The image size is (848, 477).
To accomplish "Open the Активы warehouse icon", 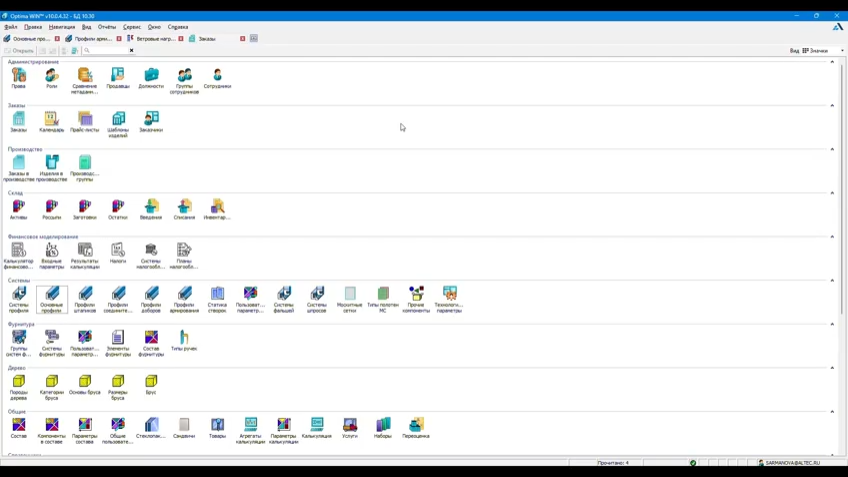I will [x=18, y=209].
